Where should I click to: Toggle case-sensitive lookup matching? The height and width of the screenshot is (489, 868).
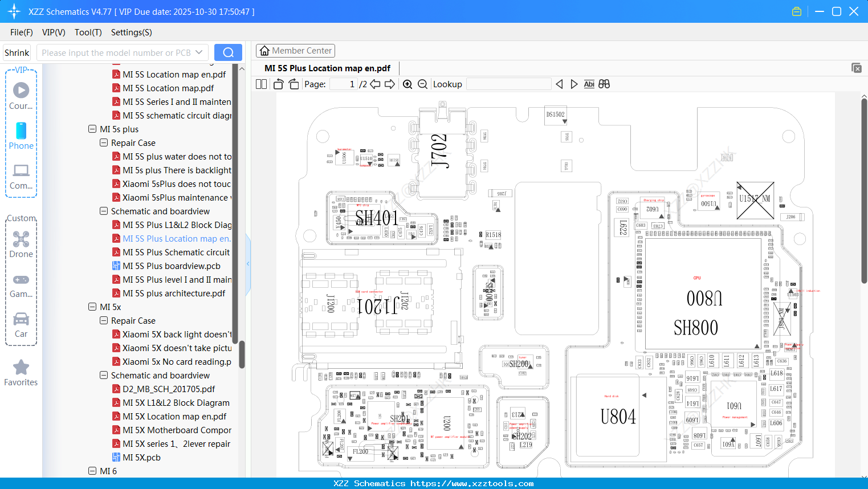(589, 84)
